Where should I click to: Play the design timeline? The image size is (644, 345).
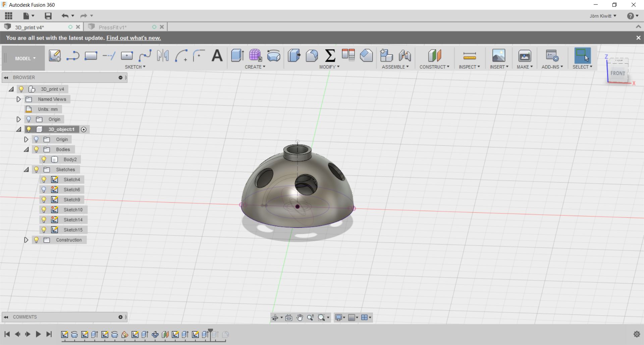38,334
